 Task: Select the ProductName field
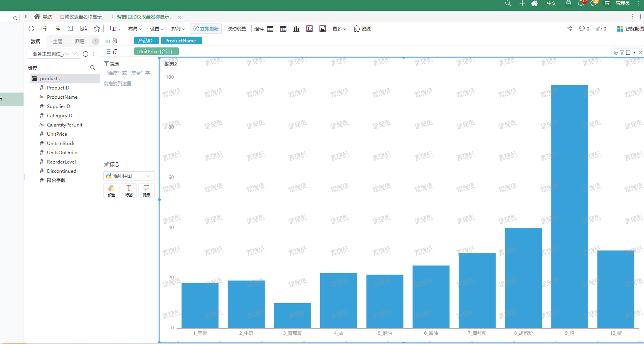click(62, 97)
